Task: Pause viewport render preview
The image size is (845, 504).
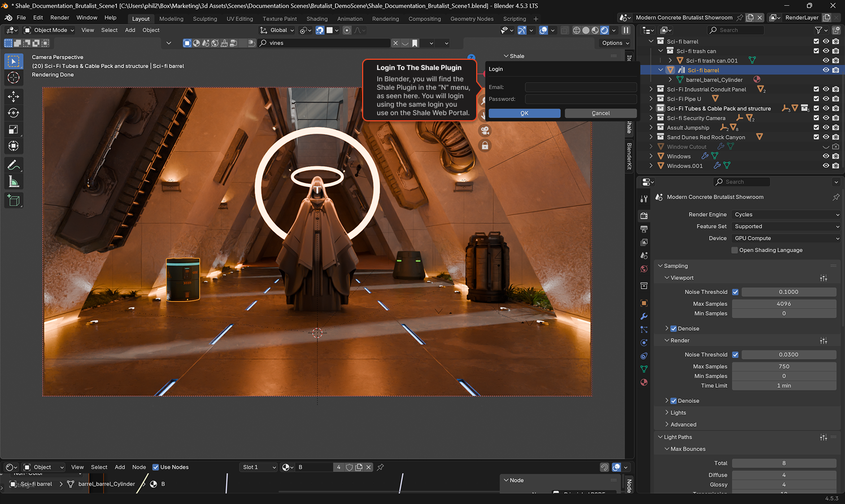Action: tap(626, 30)
